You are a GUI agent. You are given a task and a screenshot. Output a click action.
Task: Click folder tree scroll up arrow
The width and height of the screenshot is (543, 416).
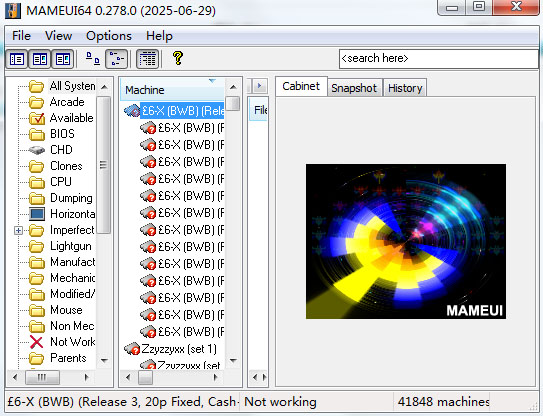click(x=104, y=87)
